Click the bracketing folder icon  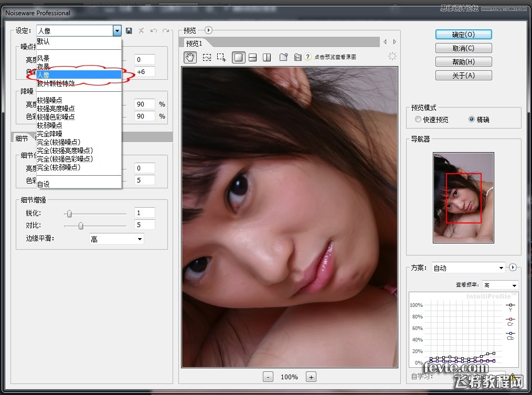297,57
